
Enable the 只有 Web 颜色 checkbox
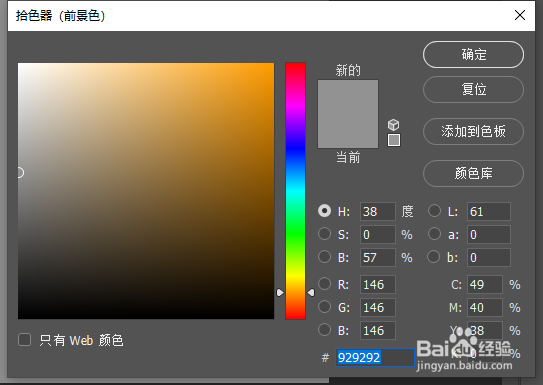[25, 340]
